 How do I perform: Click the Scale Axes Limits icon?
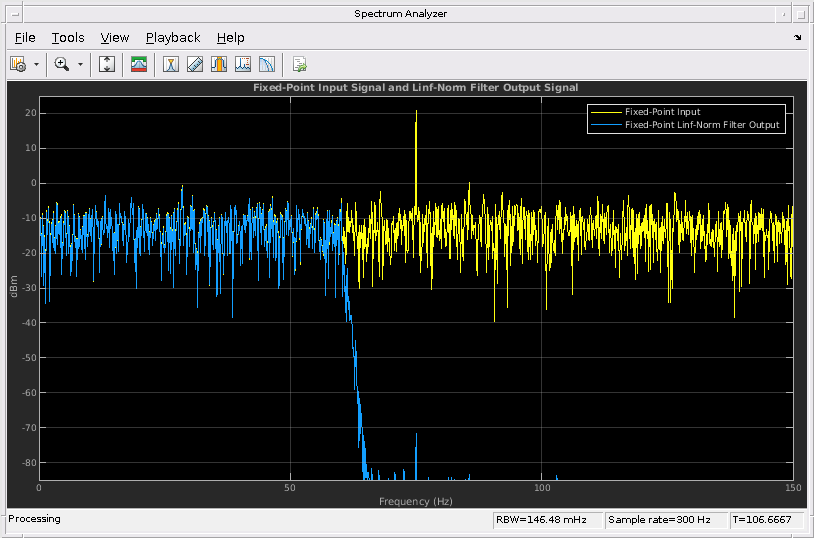108,64
